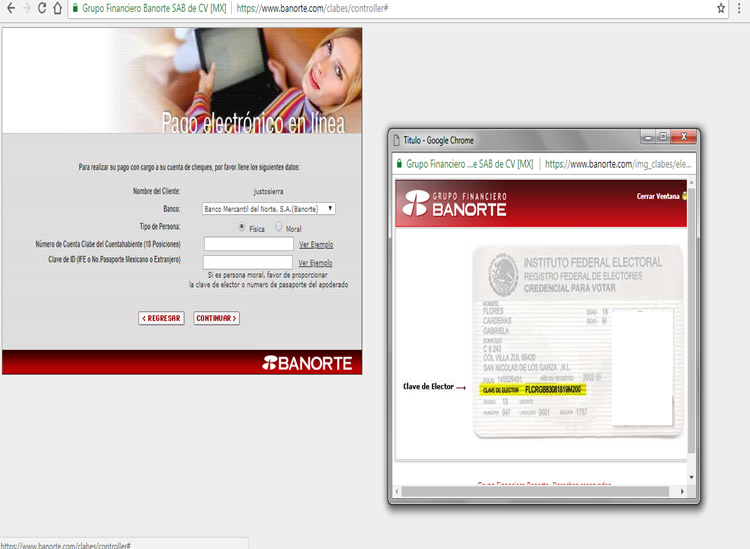750x549 pixels.
Task: Open Ver Ejemplo link for Clave de ID
Action: [315, 263]
